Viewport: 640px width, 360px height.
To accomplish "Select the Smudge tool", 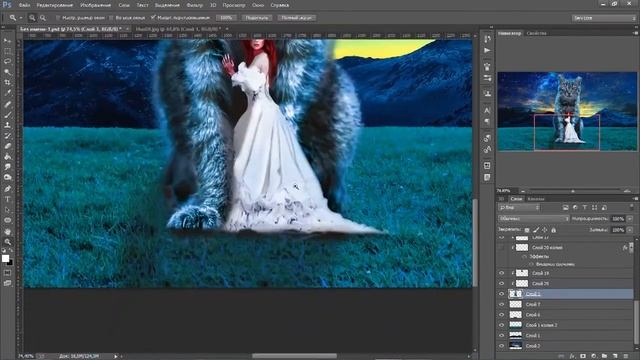I will [7, 167].
